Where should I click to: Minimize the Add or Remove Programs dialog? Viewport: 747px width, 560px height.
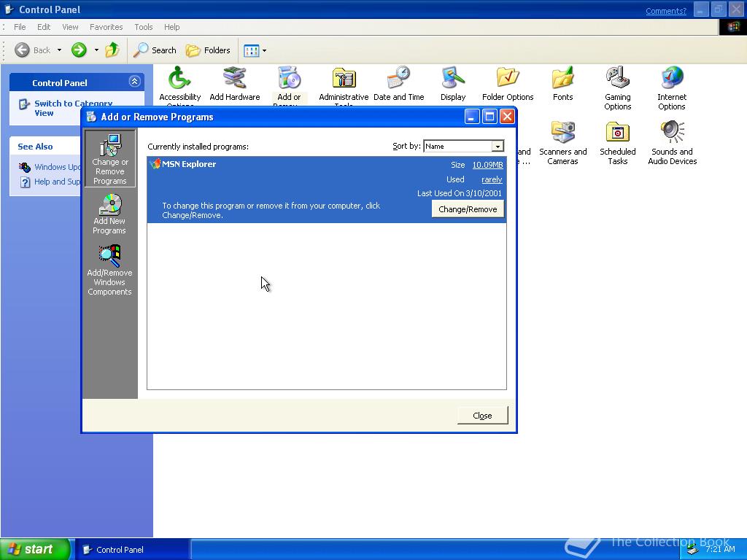[472, 117]
